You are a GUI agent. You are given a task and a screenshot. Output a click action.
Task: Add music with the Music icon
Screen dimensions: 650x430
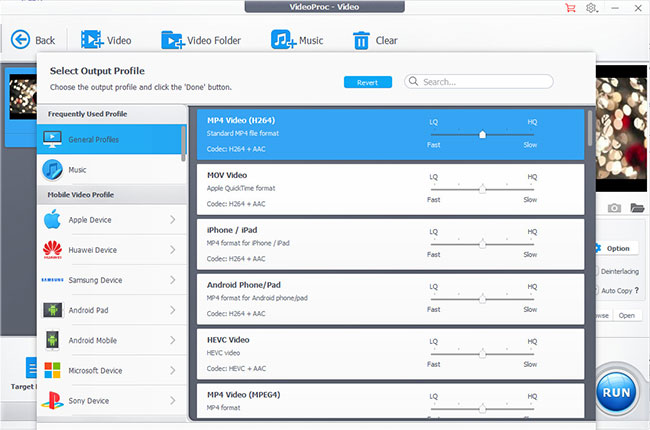282,40
